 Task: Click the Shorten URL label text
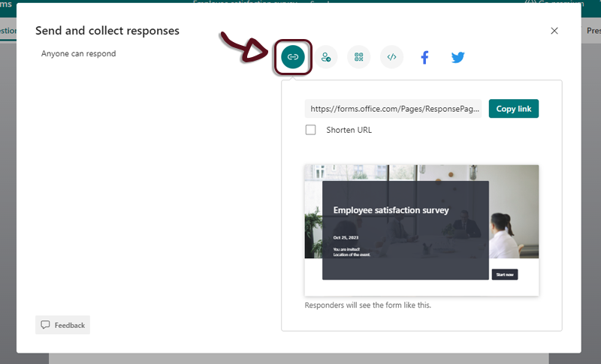click(x=349, y=130)
